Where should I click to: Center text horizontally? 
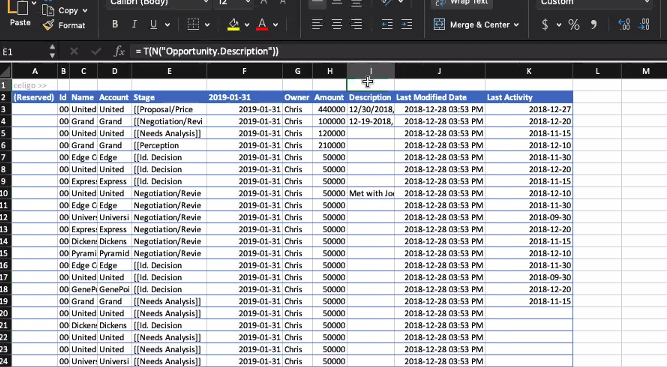[336, 24]
